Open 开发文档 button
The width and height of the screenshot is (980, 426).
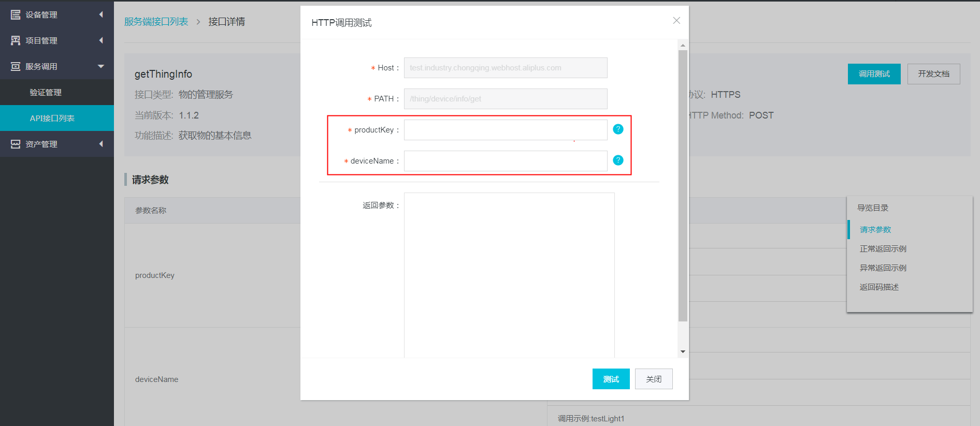[x=934, y=74]
